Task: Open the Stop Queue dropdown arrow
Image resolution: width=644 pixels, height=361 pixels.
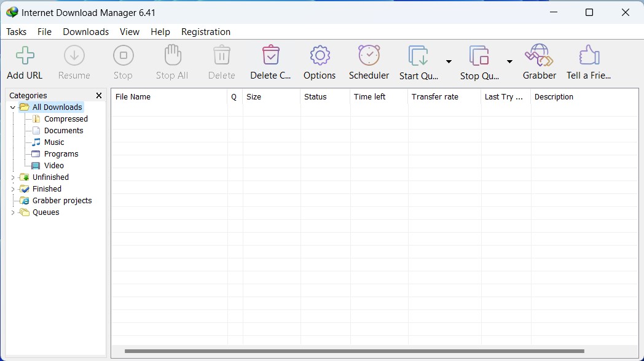Action: click(x=509, y=62)
